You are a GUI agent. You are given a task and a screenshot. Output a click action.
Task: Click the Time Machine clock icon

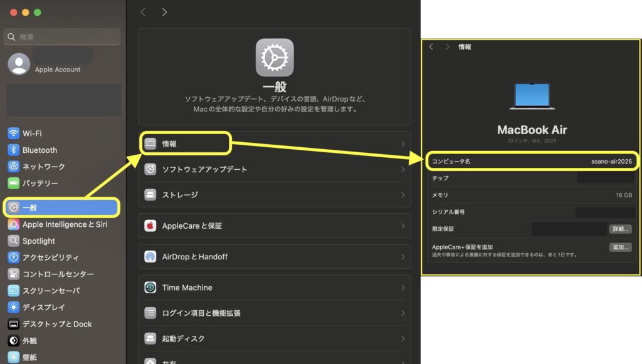point(150,288)
